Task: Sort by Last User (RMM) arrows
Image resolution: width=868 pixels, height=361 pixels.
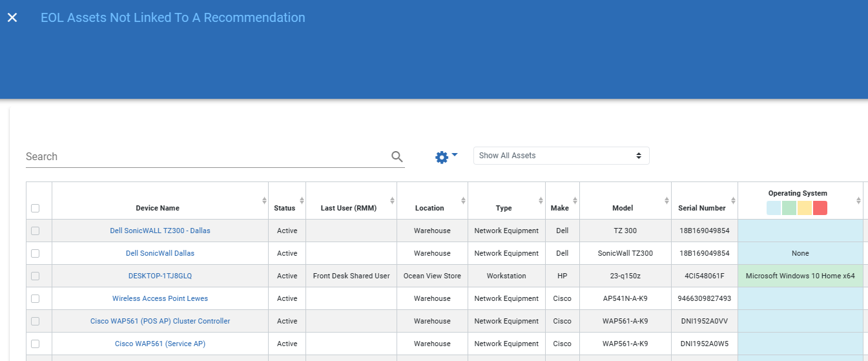Action: click(393, 201)
